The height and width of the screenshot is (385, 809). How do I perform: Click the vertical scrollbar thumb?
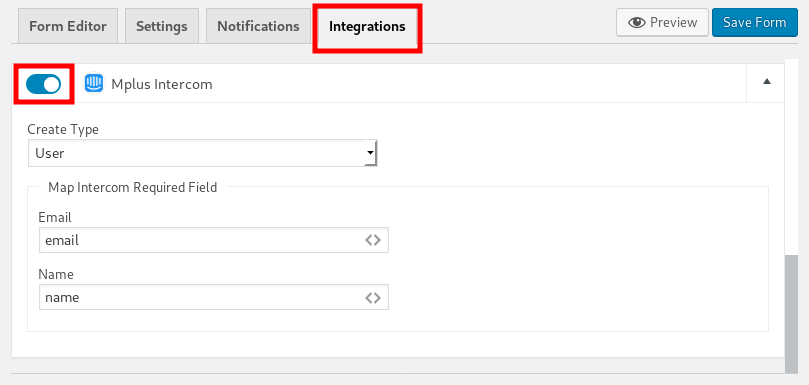point(790,313)
